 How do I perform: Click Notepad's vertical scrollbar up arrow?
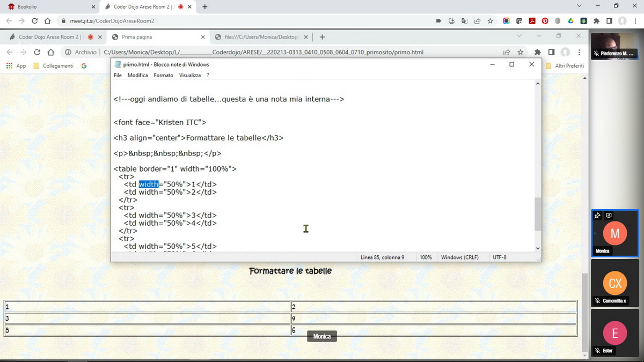click(538, 84)
